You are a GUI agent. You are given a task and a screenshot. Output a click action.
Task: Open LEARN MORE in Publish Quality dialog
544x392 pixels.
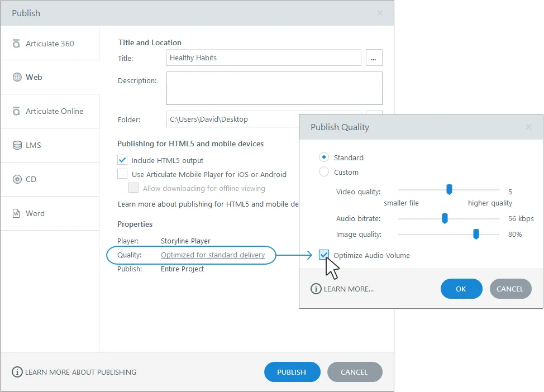coord(349,289)
